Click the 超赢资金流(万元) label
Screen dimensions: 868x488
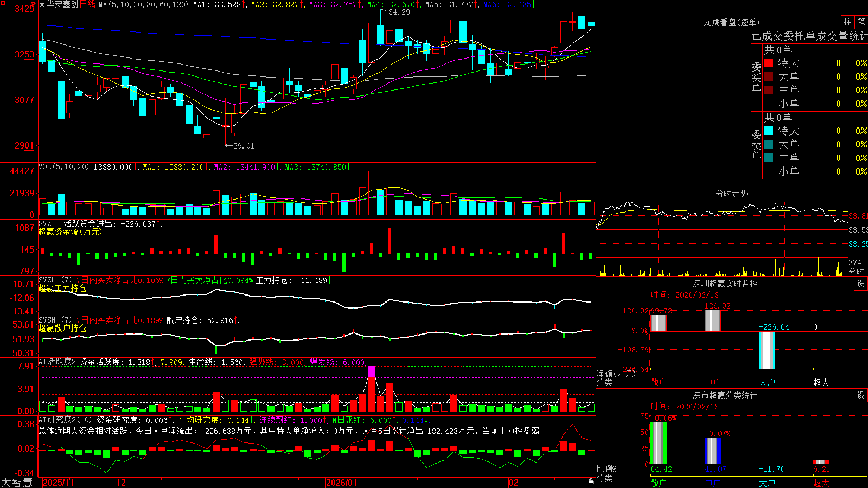(x=70, y=232)
